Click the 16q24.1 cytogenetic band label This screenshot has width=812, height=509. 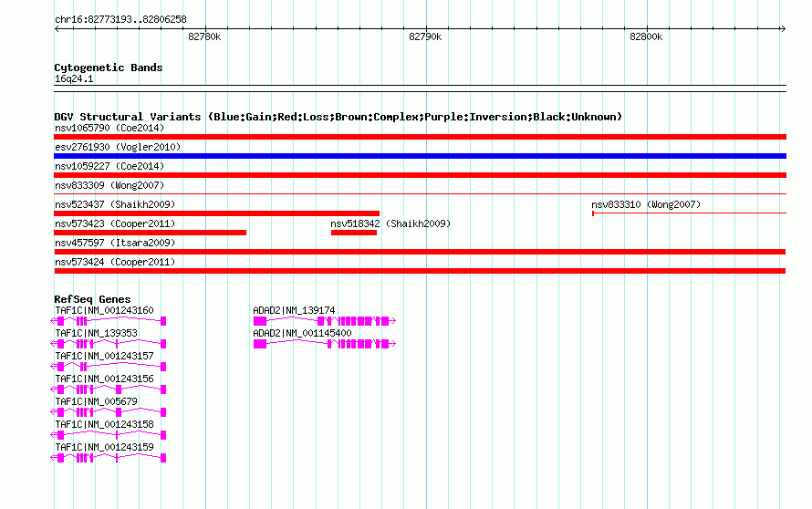coord(74,78)
